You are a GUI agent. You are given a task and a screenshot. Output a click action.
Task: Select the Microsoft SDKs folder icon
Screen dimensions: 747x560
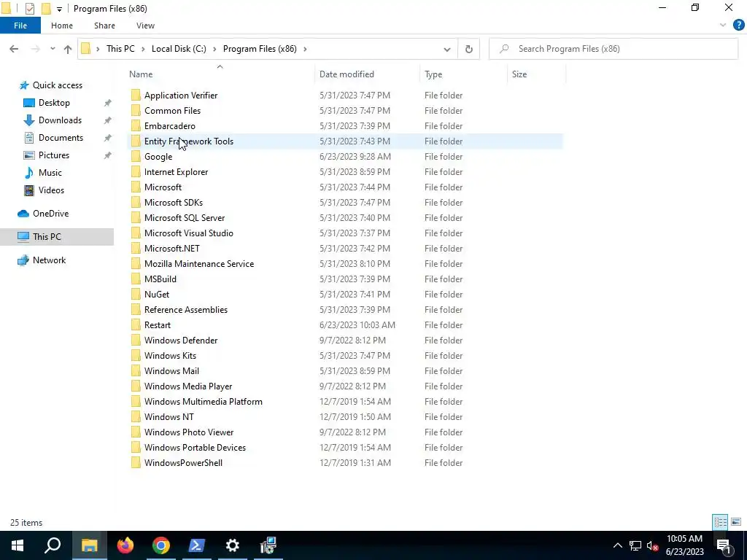pos(136,203)
